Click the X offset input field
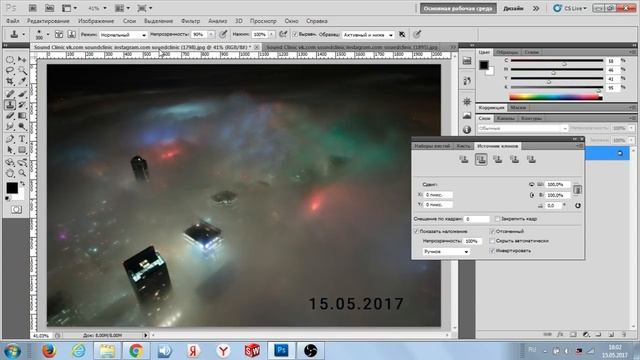 click(x=438, y=195)
